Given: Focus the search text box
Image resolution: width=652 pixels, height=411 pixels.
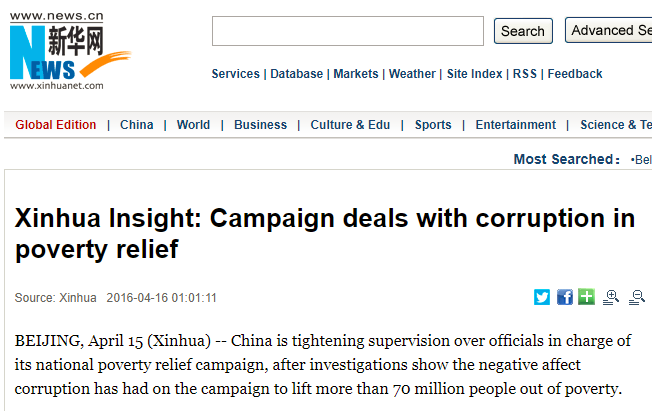Looking at the screenshot, I should 348,31.
